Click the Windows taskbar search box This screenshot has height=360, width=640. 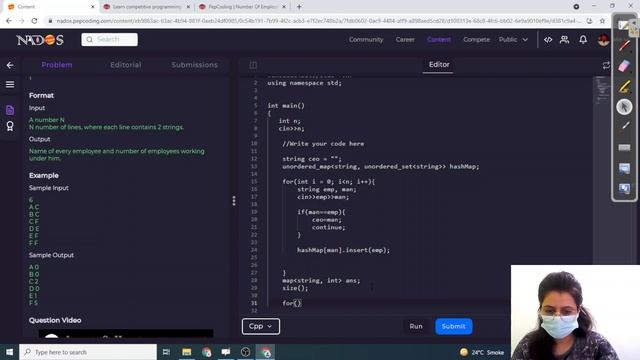pos(88,352)
